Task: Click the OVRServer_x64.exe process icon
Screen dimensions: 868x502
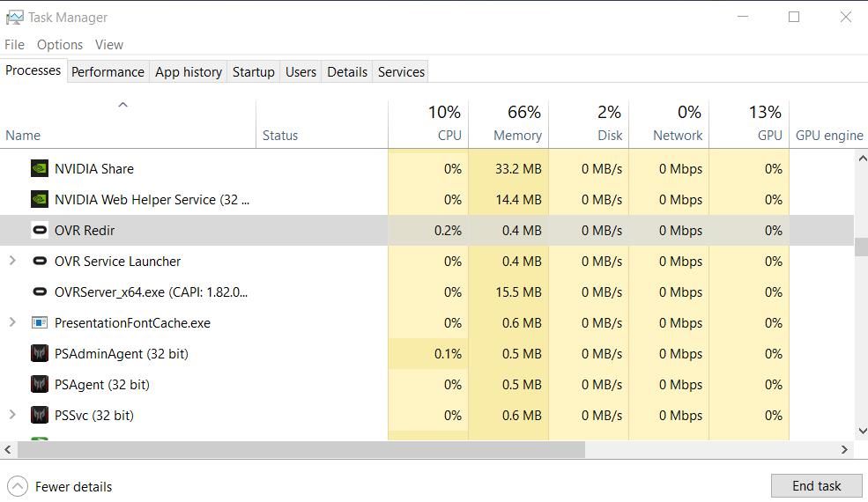Action: 39,292
